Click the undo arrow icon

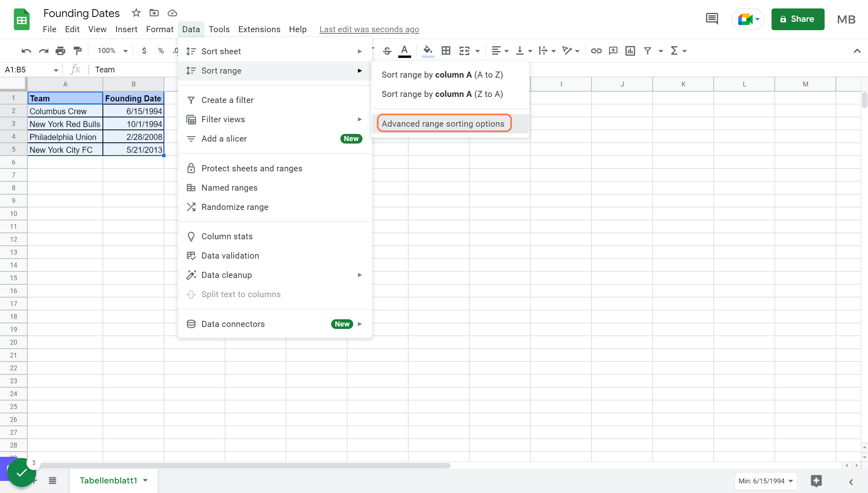(26, 51)
